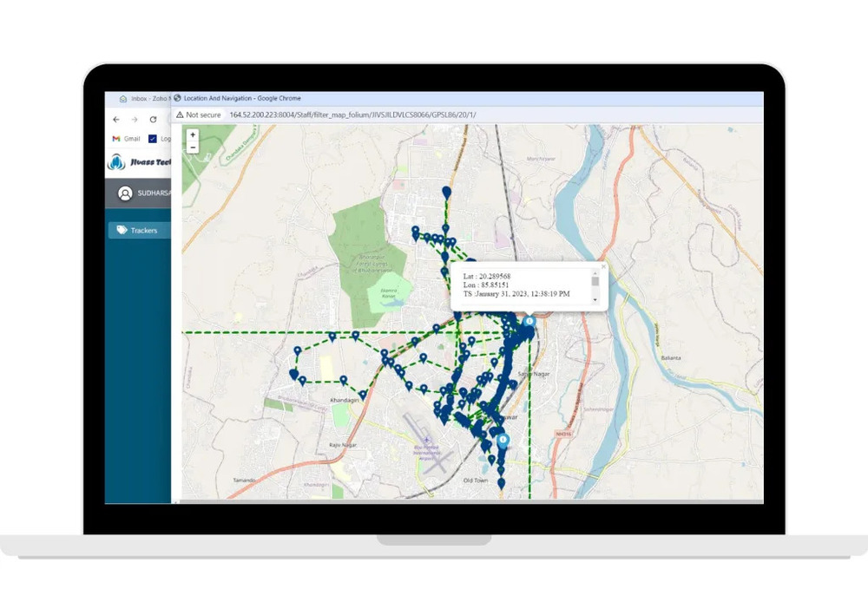868x615 pixels.
Task: Click the browser forward arrow
Action: pyautogui.click(x=135, y=119)
